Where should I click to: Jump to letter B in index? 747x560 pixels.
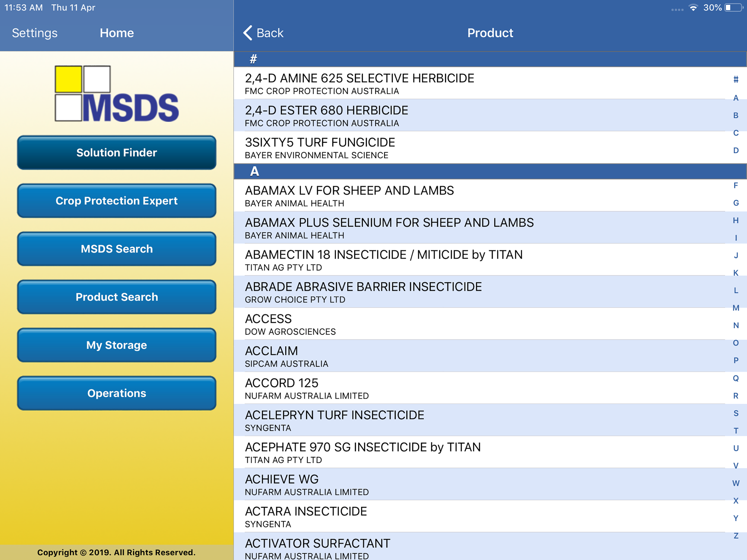pyautogui.click(x=736, y=115)
